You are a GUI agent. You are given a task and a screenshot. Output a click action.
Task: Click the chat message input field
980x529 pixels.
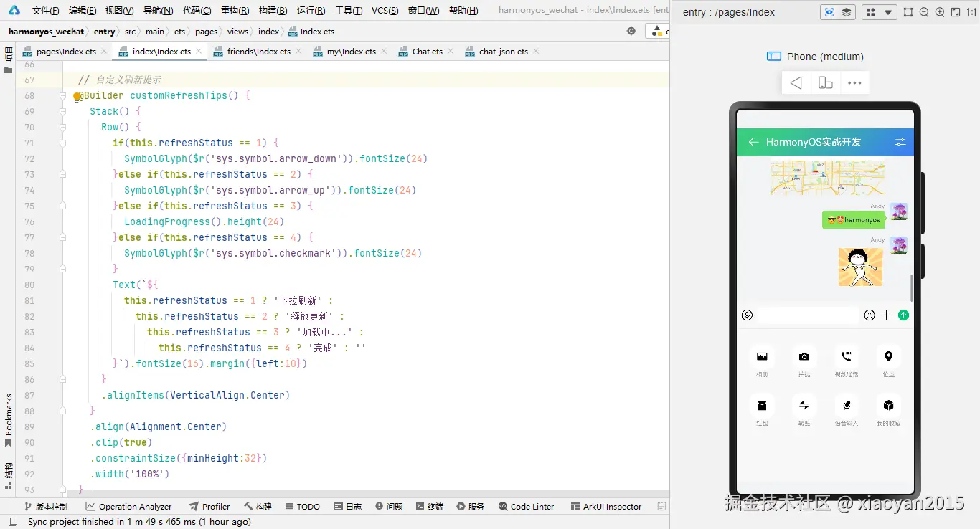(808, 315)
